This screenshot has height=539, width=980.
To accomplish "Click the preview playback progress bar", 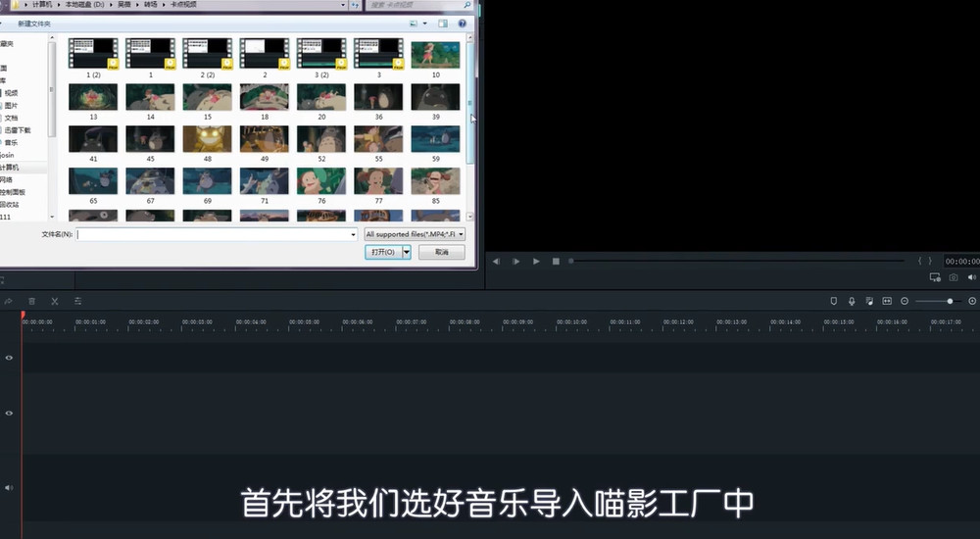I will pyautogui.click(x=736, y=261).
